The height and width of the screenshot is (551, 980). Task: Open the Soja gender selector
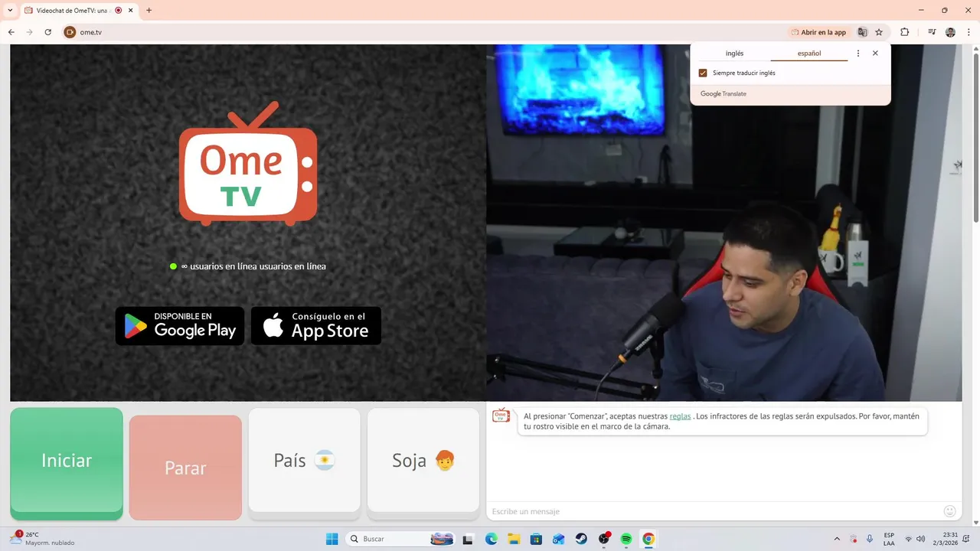tap(423, 460)
